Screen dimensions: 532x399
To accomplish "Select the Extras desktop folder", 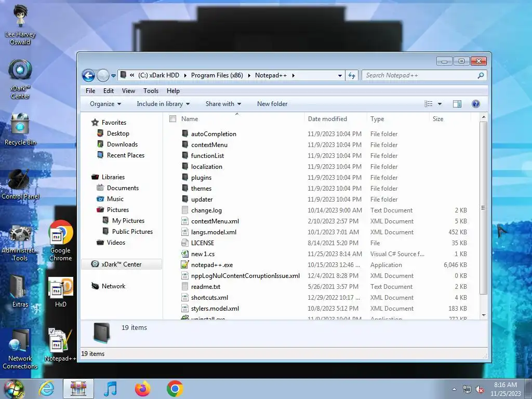I will tap(20, 291).
